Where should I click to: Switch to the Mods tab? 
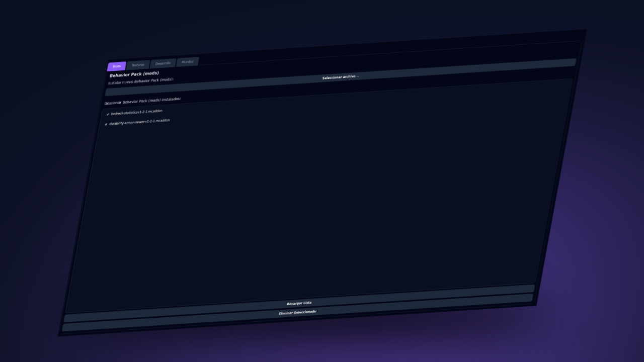[x=117, y=66]
